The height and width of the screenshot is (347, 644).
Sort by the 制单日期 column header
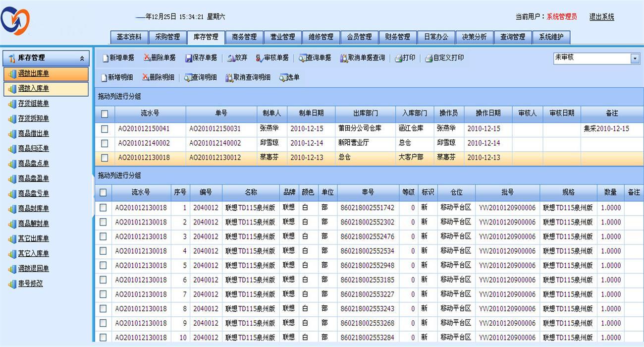[x=311, y=114]
